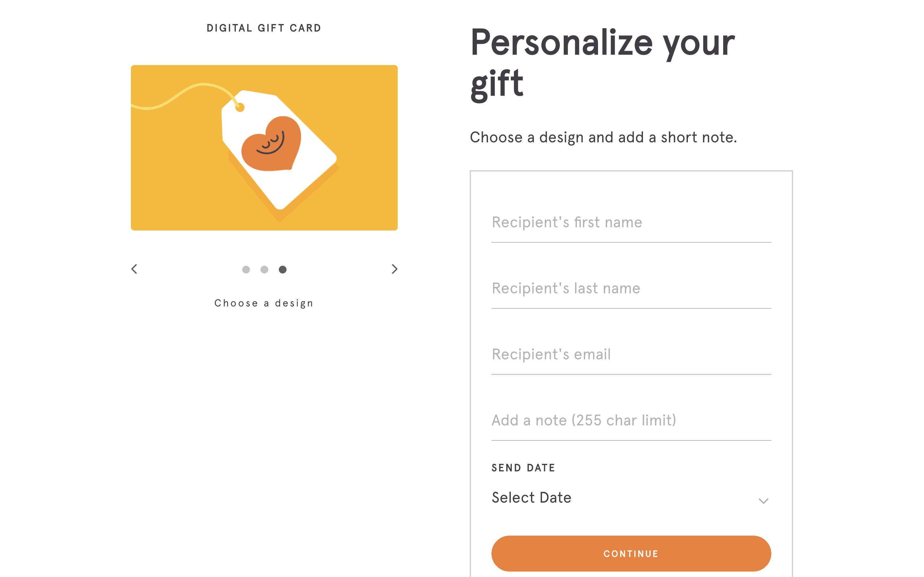
Task: Click the orange heart on the gift tag
Action: [271, 144]
